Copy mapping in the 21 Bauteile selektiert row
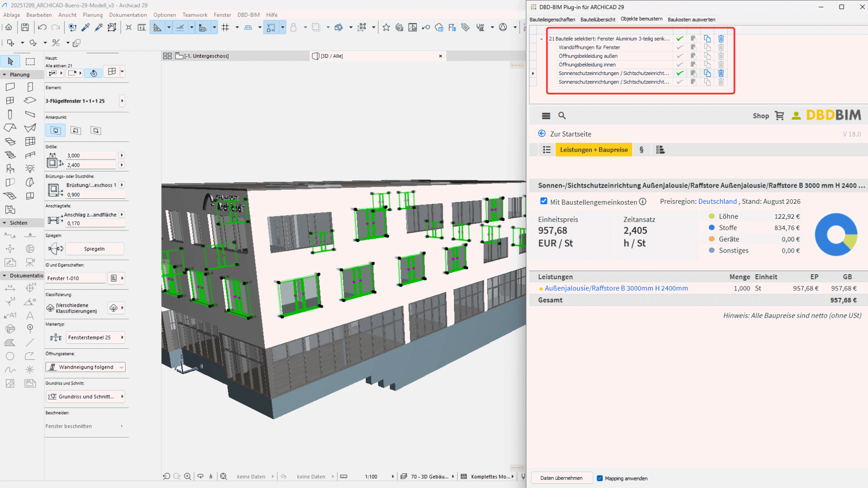Image resolution: width=868 pixels, height=488 pixels. [708, 39]
